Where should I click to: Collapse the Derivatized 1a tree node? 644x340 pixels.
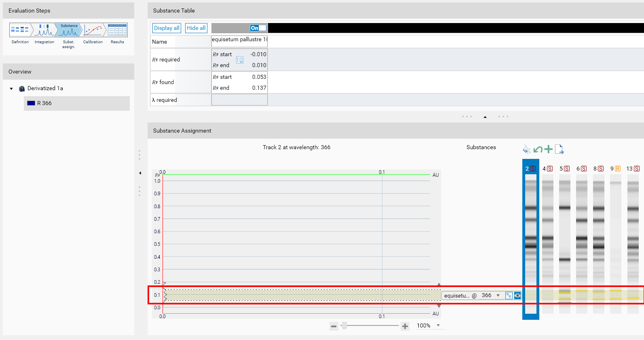pos(11,89)
